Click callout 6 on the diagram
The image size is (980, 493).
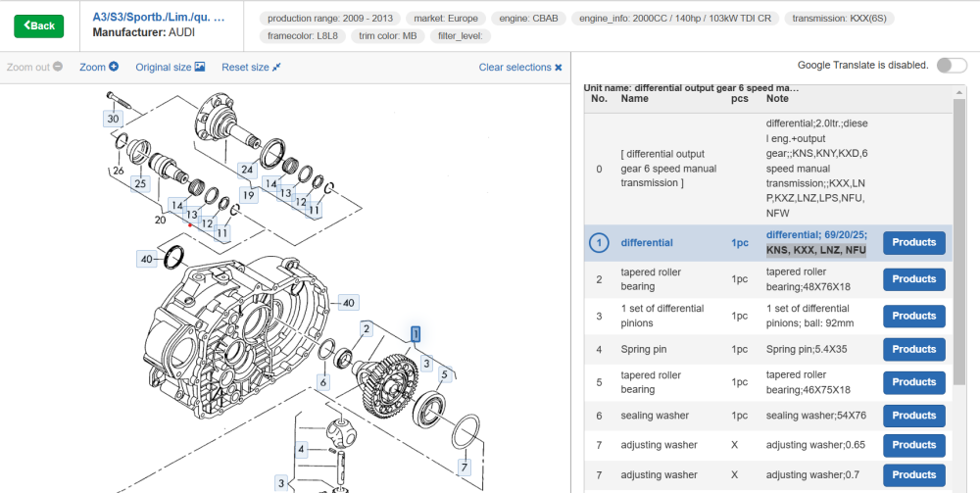[323, 382]
